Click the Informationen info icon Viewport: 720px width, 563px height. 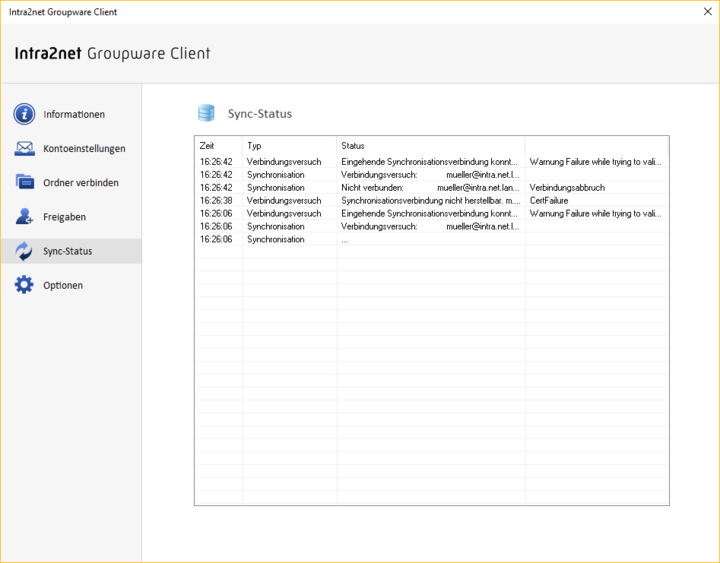coord(24,114)
